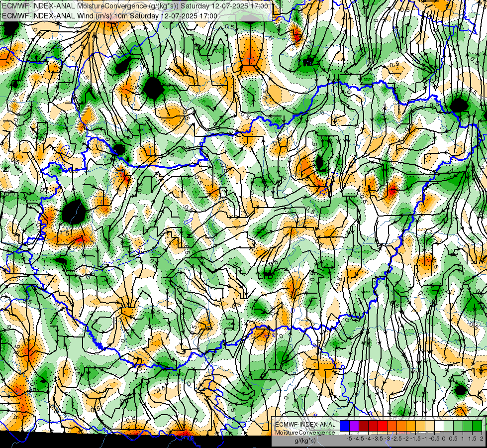487x448 pixels.
Task: Click the blue legend swatch
Action: (x=345, y=426)
